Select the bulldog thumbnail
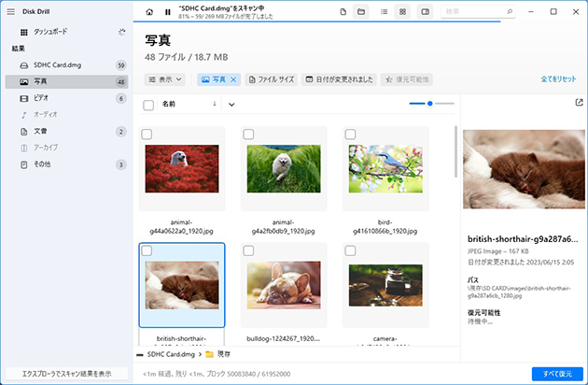The width and height of the screenshot is (588, 385). click(284, 285)
